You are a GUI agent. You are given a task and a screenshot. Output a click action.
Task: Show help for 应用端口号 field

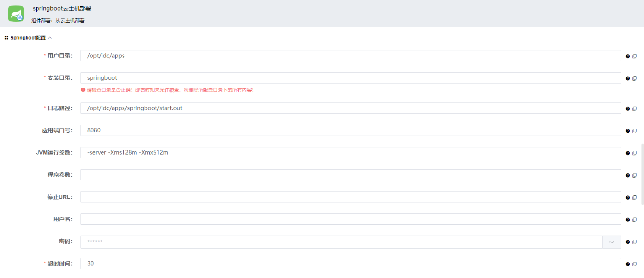628,131
